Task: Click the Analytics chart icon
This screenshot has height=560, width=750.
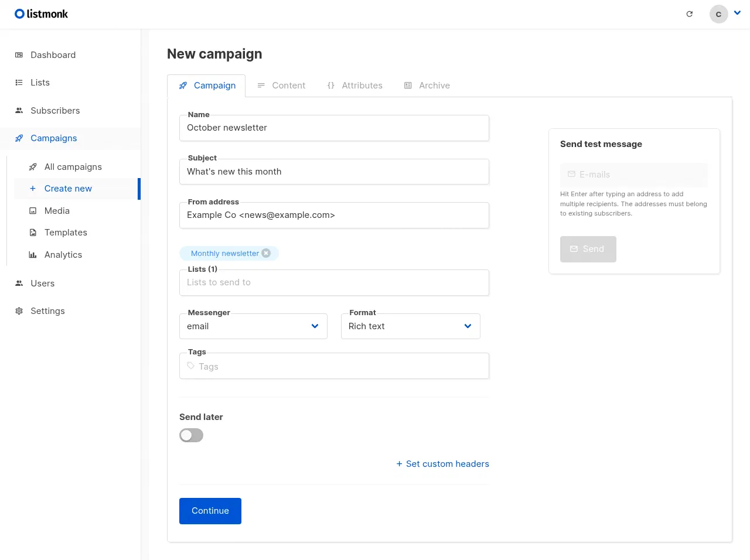Action: pos(33,255)
